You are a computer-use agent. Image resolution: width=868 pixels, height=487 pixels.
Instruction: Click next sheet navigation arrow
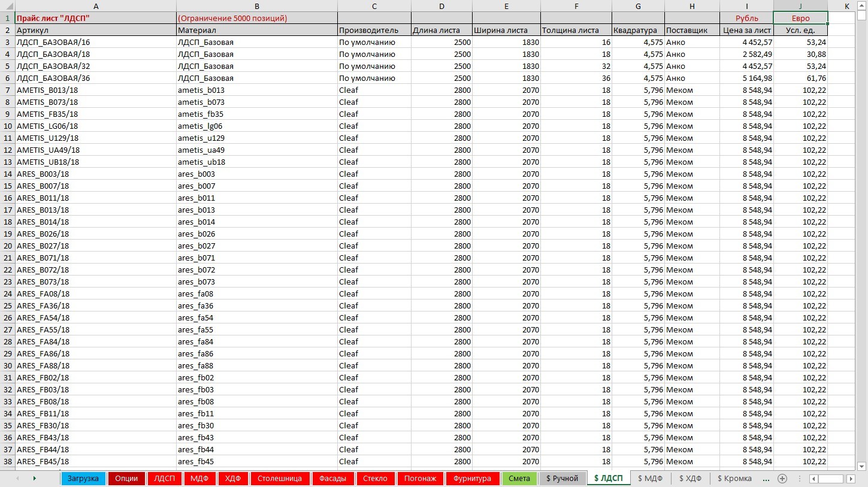click(x=34, y=479)
